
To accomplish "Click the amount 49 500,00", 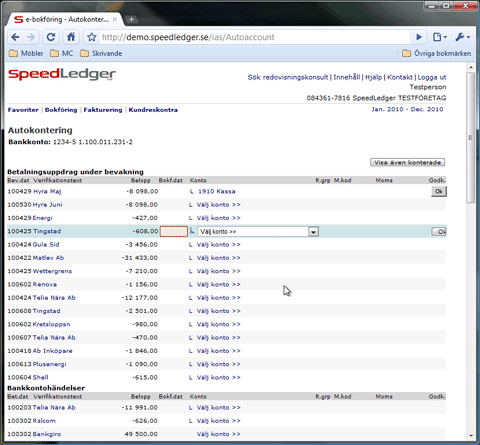I will pyautogui.click(x=141, y=434).
